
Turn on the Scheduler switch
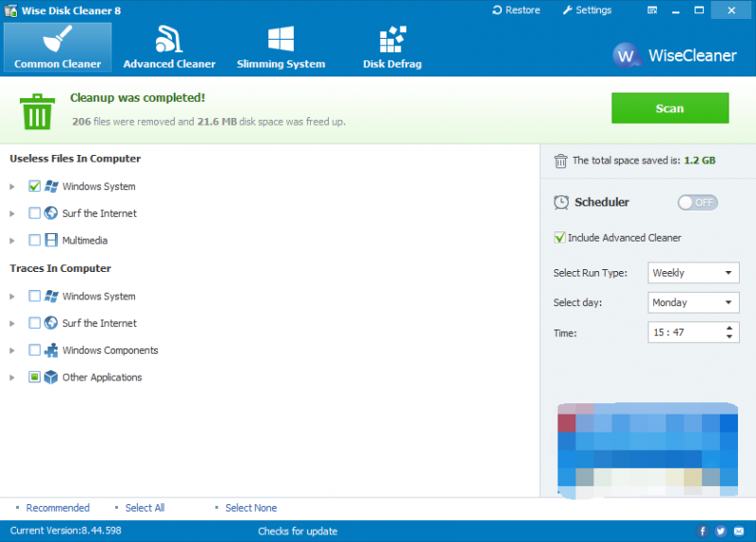(697, 202)
